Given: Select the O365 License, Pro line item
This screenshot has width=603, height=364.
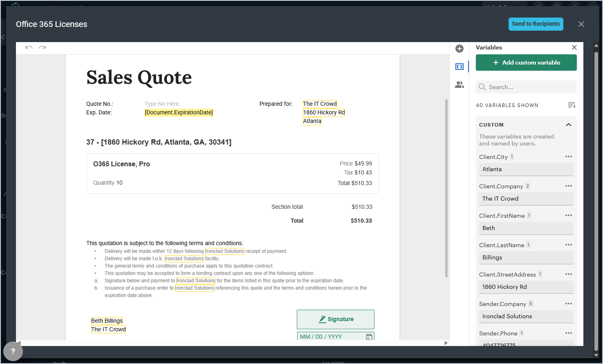Looking at the screenshot, I should click(121, 164).
